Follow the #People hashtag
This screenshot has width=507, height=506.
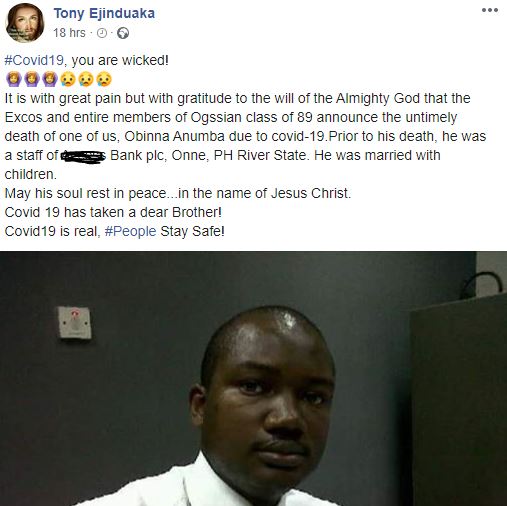[130, 231]
